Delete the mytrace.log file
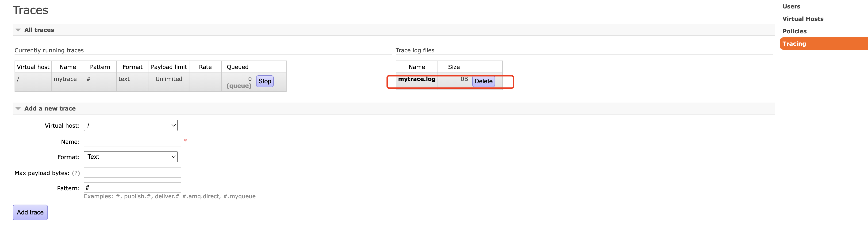 [483, 81]
